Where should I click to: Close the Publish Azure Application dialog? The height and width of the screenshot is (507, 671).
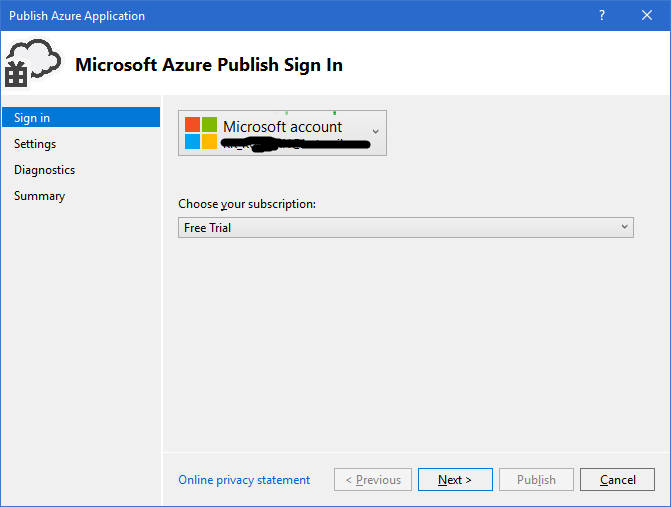pyautogui.click(x=647, y=15)
